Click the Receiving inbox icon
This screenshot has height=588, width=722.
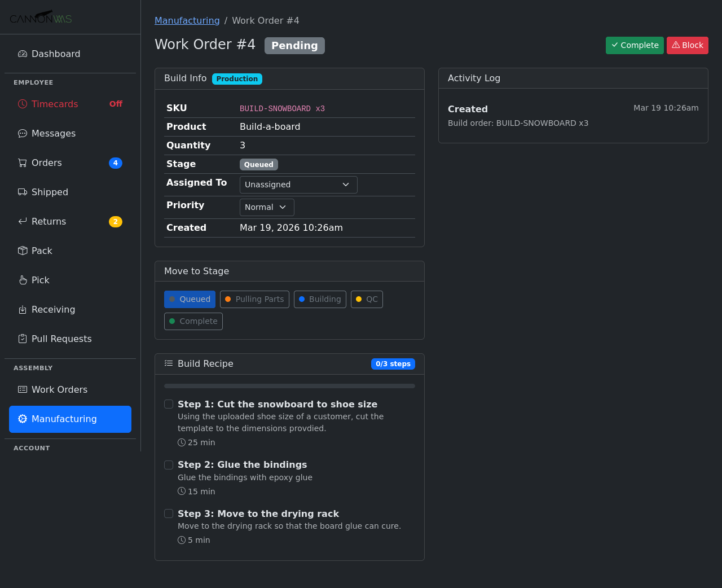tap(23, 310)
